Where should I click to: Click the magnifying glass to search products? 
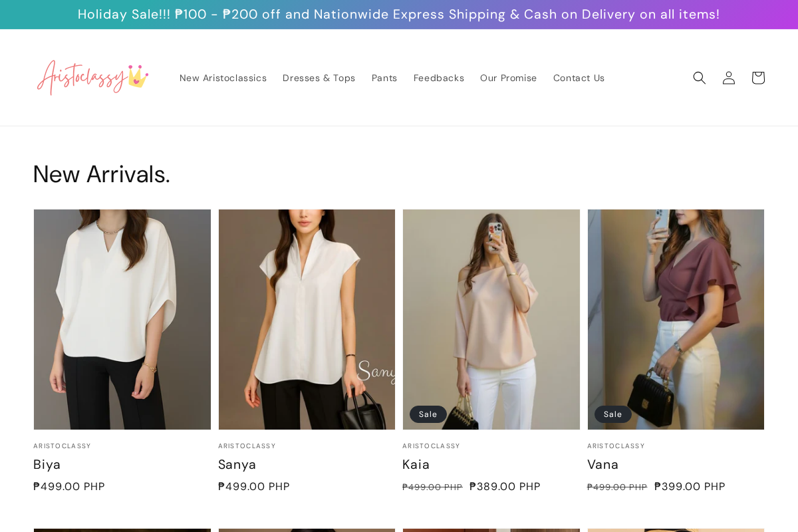pyautogui.click(x=699, y=77)
